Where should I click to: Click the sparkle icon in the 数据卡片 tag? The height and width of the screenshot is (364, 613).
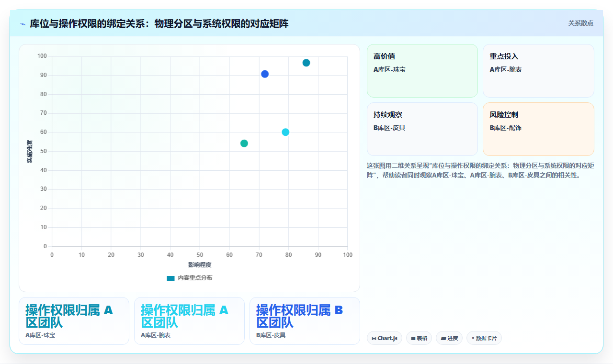[x=473, y=338]
